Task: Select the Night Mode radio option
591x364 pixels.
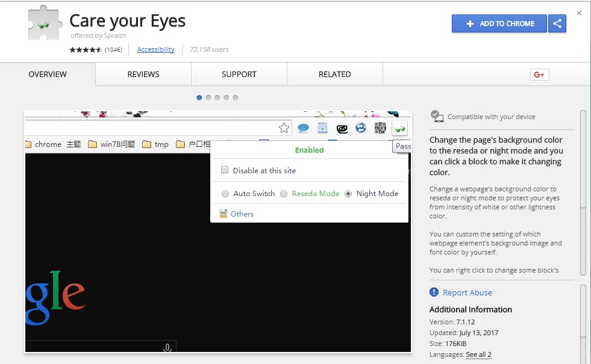Action: pos(348,194)
